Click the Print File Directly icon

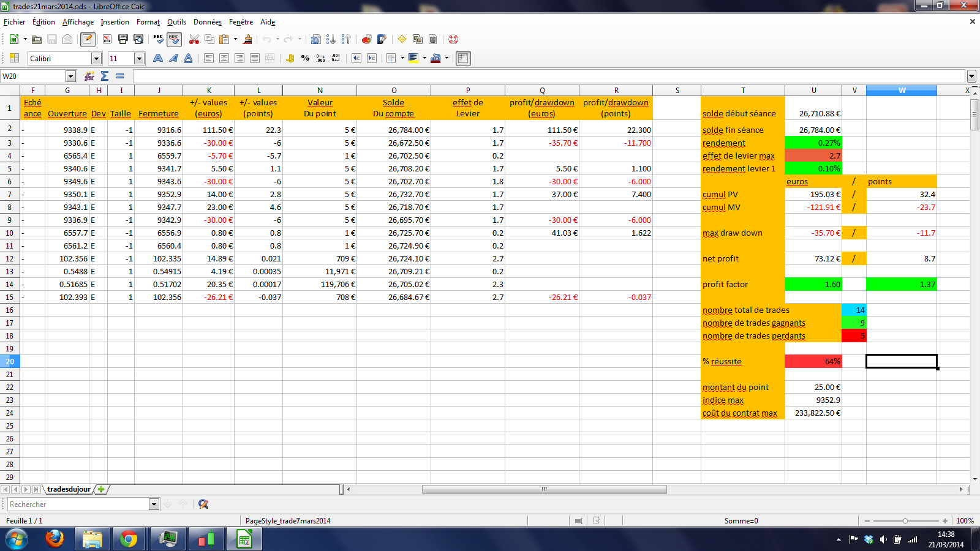[x=123, y=39]
